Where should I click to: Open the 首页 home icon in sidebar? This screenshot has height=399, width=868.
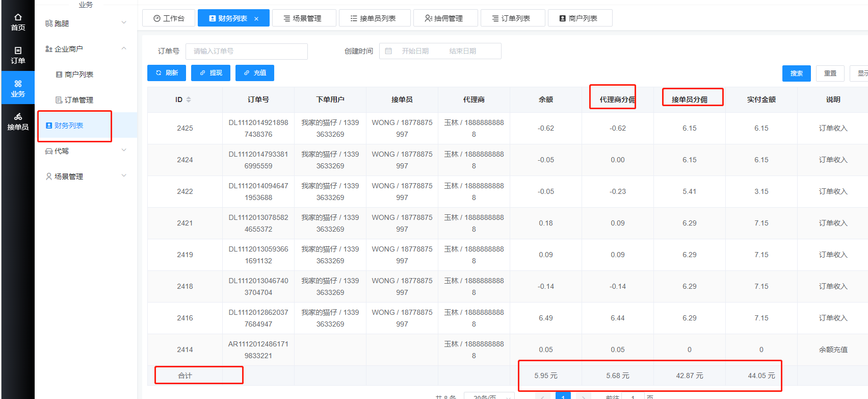(x=18, y=22)
